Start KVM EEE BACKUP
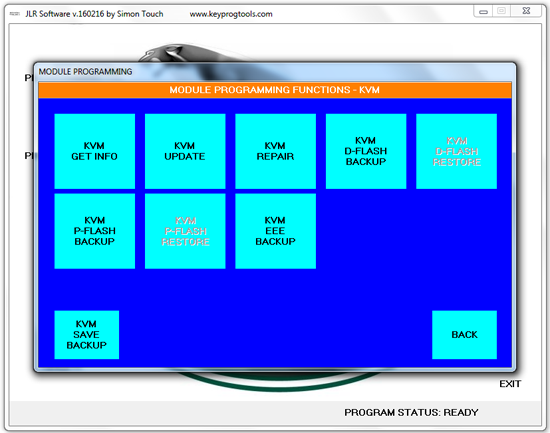This screenshot has width=550, height=433. 275,231
